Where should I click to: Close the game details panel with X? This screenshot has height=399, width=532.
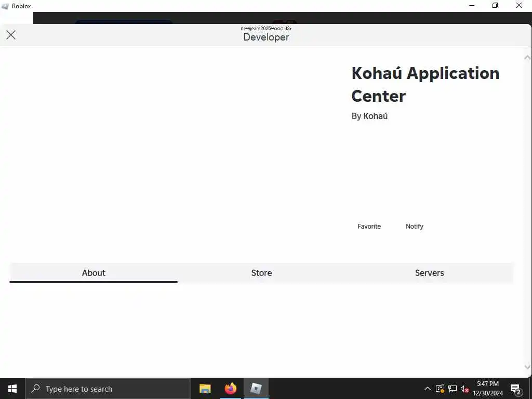[11, 35]
